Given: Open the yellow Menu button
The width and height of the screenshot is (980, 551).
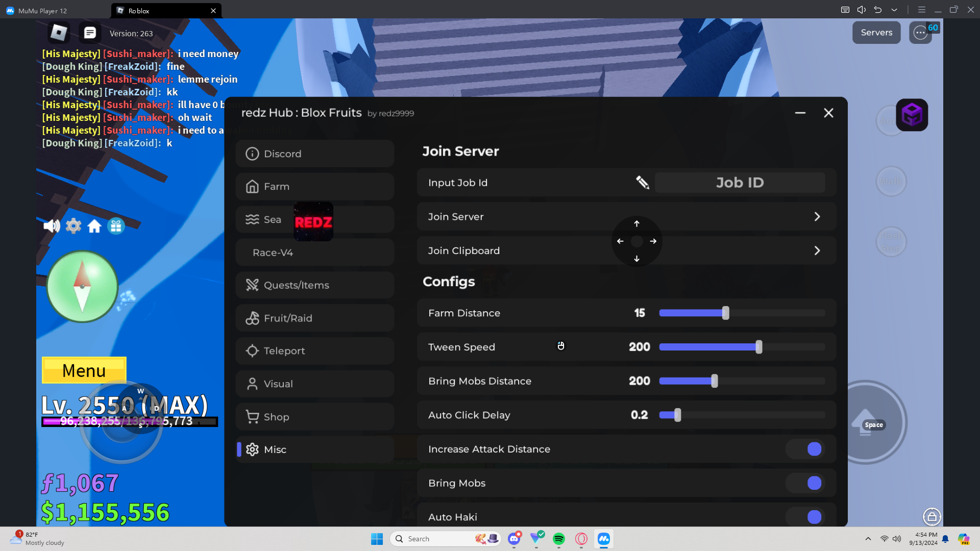Looking at the screenshot, I should 84,370.
